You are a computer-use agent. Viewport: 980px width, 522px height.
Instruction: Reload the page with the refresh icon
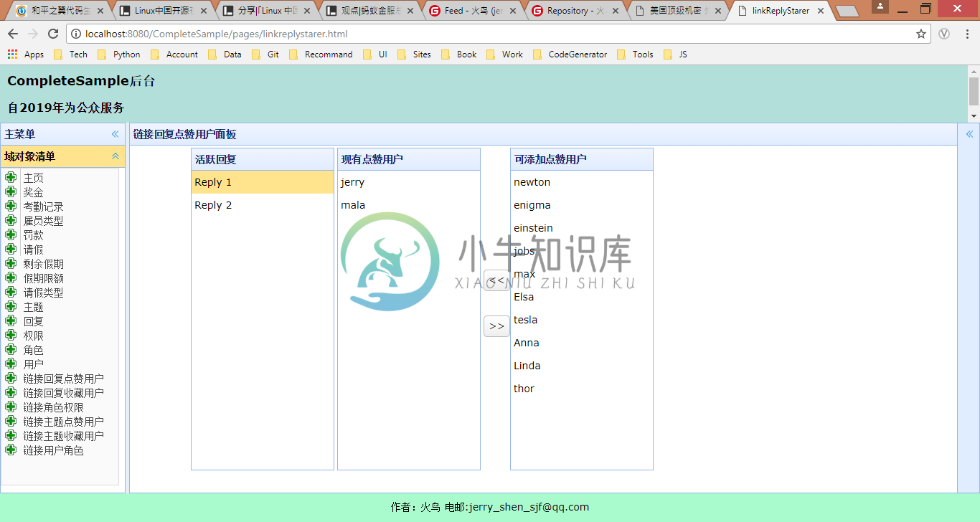click(x=53, y=34)
